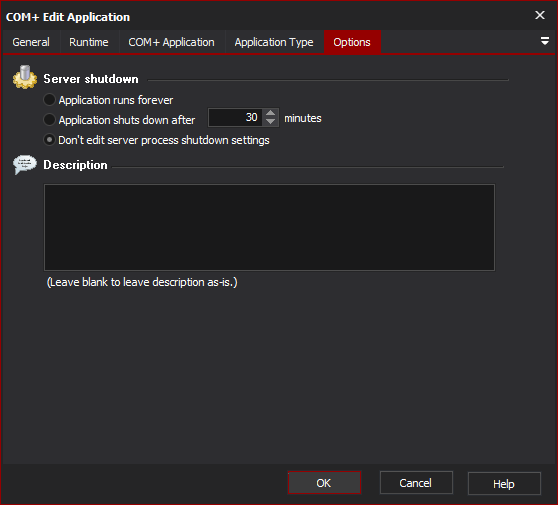Confirm with the OK button
This screenshot has width=558, height=505.
point(324,483)
